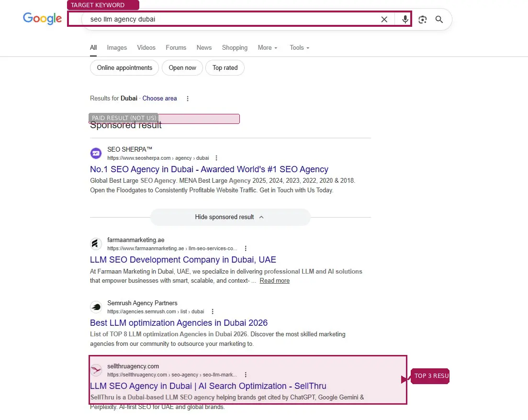Clear the search query with X icon
The height and width of the screenshot is (420, 528).
[x=384, y=20]
